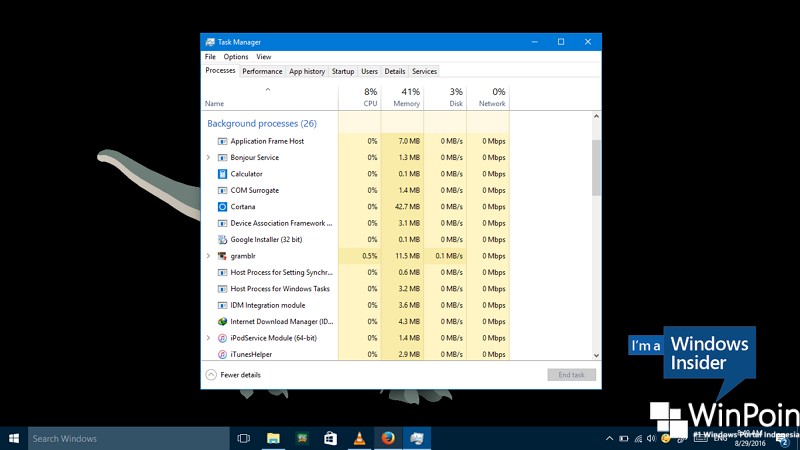Click the scrollbar down arrow
800x450 pixels.
click(x=596, y=356)
